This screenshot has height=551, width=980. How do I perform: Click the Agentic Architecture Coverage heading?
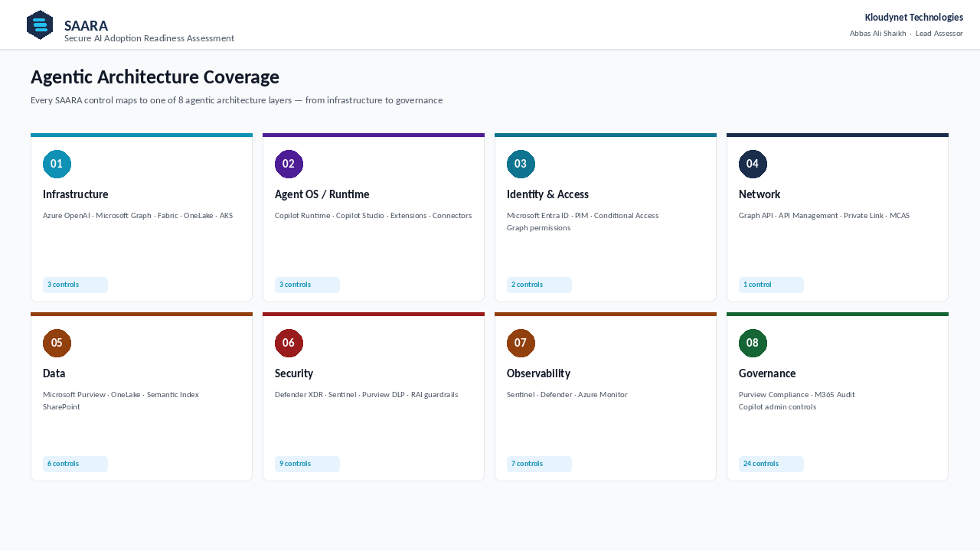coord(155,77)
